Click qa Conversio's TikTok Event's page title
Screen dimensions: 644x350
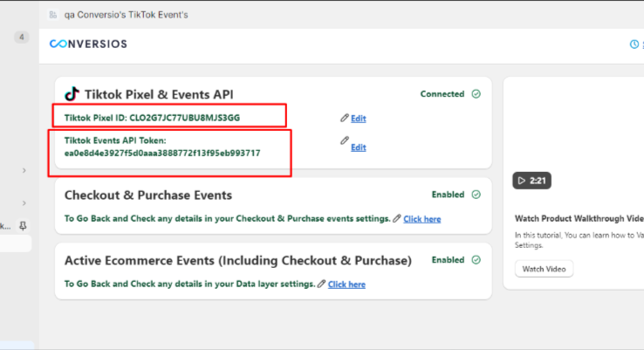coord(126,15)
